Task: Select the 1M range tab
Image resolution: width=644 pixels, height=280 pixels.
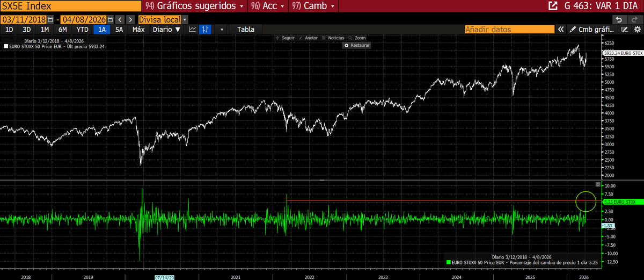Action: [45, 30]
